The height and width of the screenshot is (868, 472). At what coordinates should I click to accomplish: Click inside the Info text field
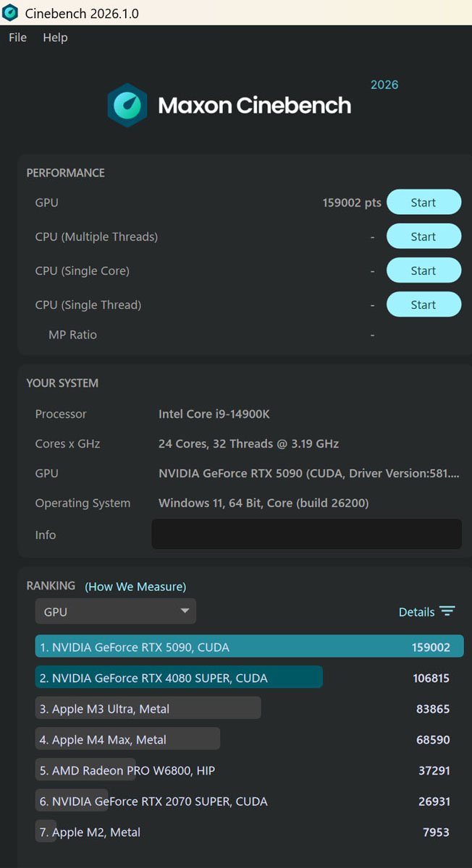coord(306,535)
